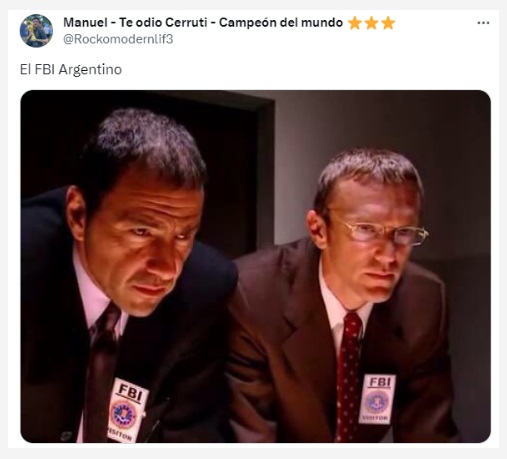Select the tweet text 'El FBI Argentino'
The image size is (507, 459).
(71, 70)
